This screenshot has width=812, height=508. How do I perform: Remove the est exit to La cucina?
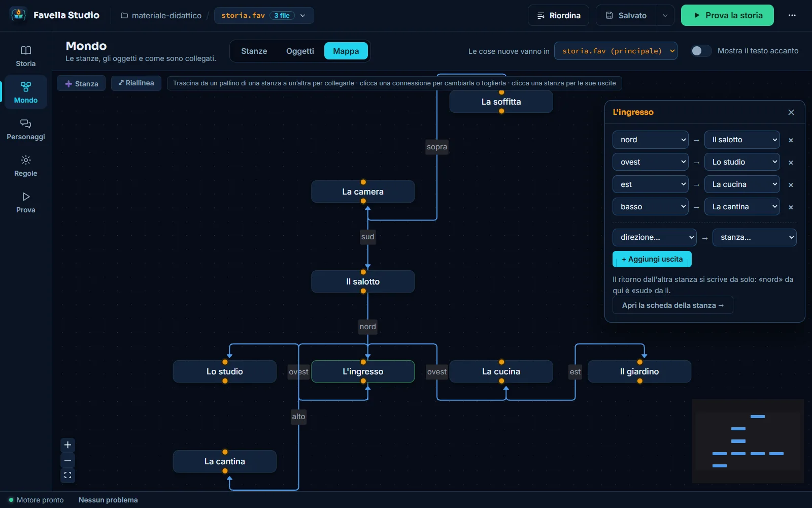point(791,185)
